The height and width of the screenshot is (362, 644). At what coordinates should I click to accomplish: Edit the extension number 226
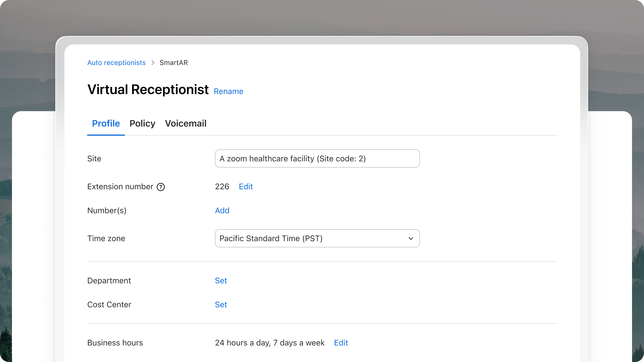point(246,186)
